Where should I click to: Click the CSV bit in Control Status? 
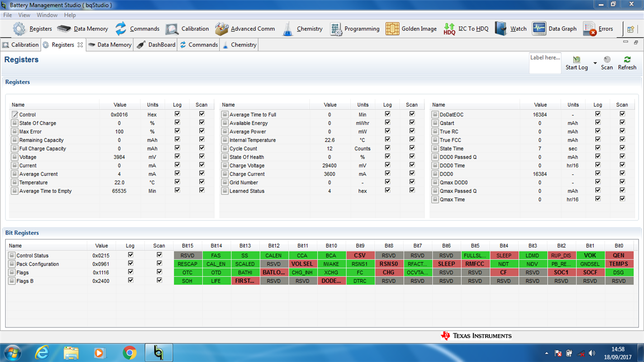pos(360,256)
